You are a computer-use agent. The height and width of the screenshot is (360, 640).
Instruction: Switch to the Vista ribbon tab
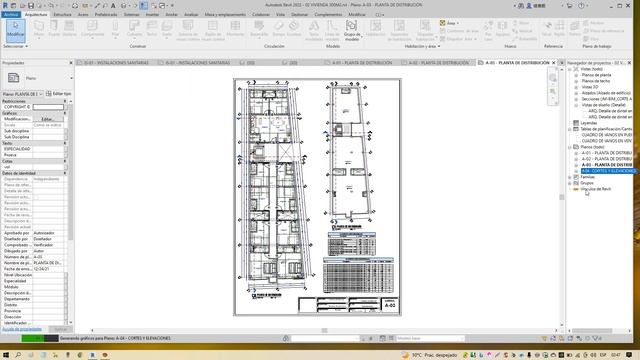point(280,14)
